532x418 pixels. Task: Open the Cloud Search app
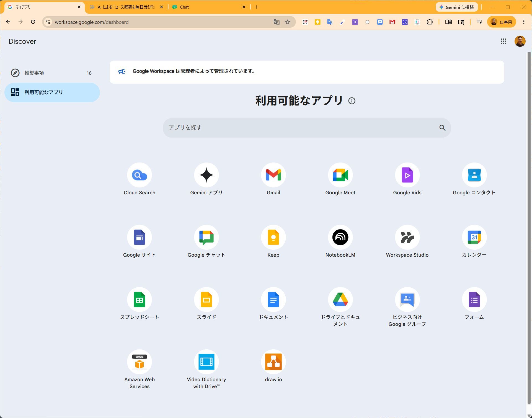[x=140, y=179]
